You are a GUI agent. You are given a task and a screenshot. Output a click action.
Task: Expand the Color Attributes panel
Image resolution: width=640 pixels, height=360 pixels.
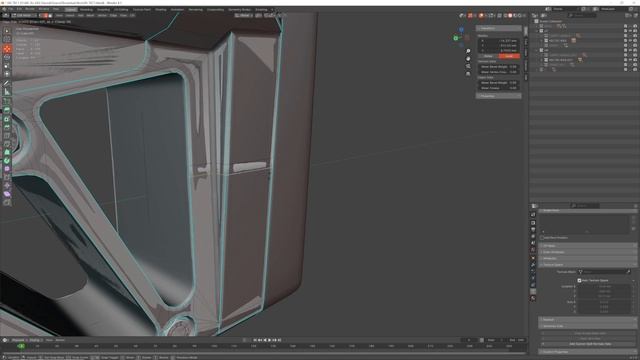pos(588,252)
